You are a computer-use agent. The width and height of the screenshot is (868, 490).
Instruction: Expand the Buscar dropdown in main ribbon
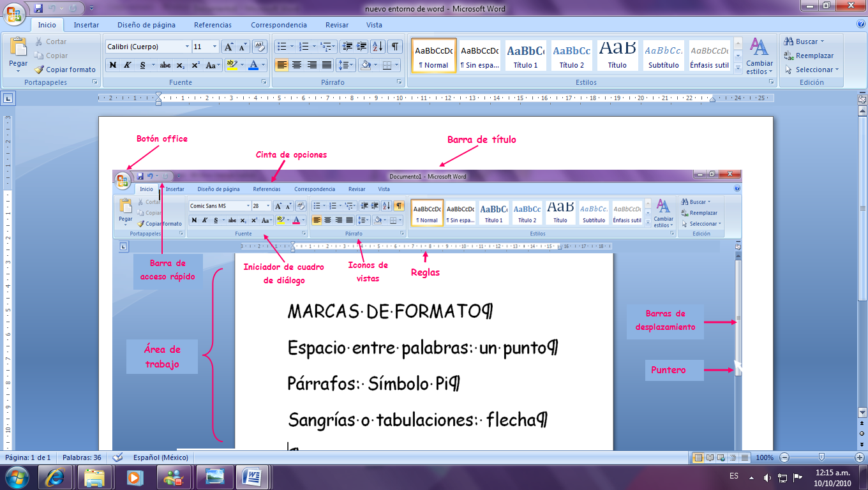(x=822, y=41)
